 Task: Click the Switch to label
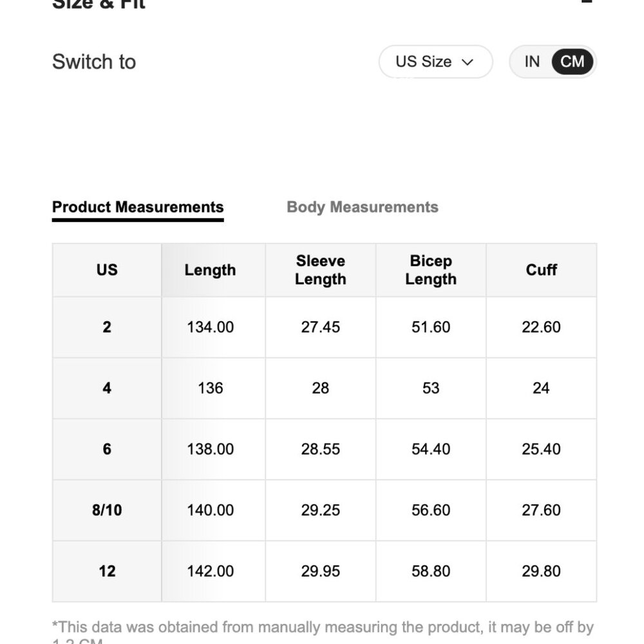tap(94, 62)
